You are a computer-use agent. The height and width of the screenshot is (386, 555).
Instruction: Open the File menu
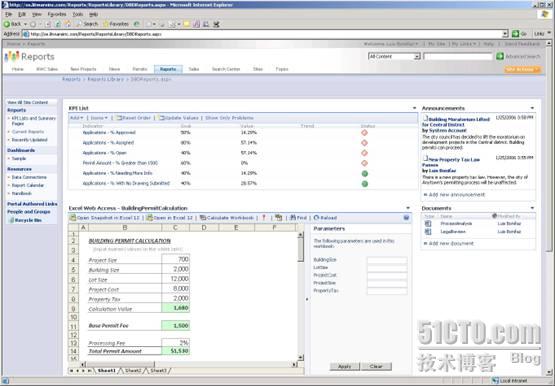click(x=8, y=14)
